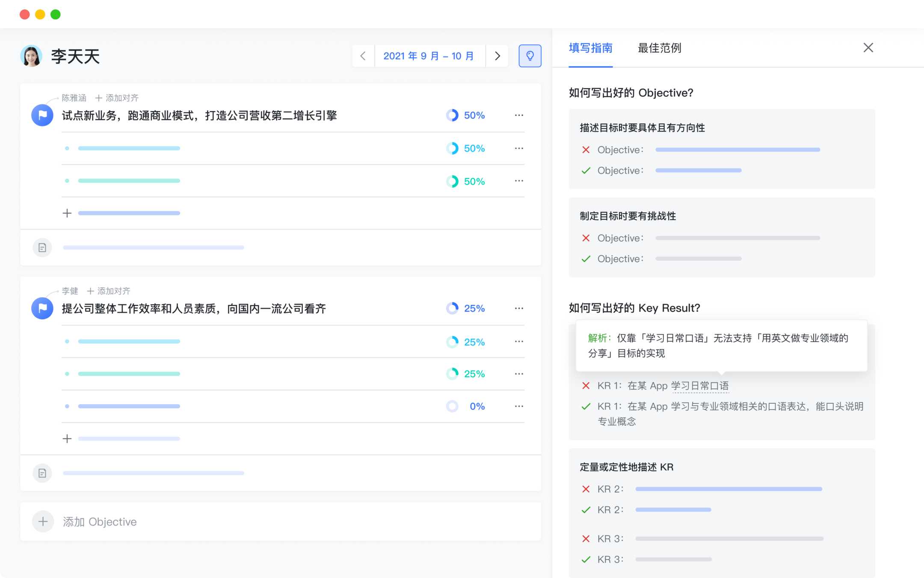
Task: Add key result under 试点新业务 with plus icon
Action: tap(67, 213)
